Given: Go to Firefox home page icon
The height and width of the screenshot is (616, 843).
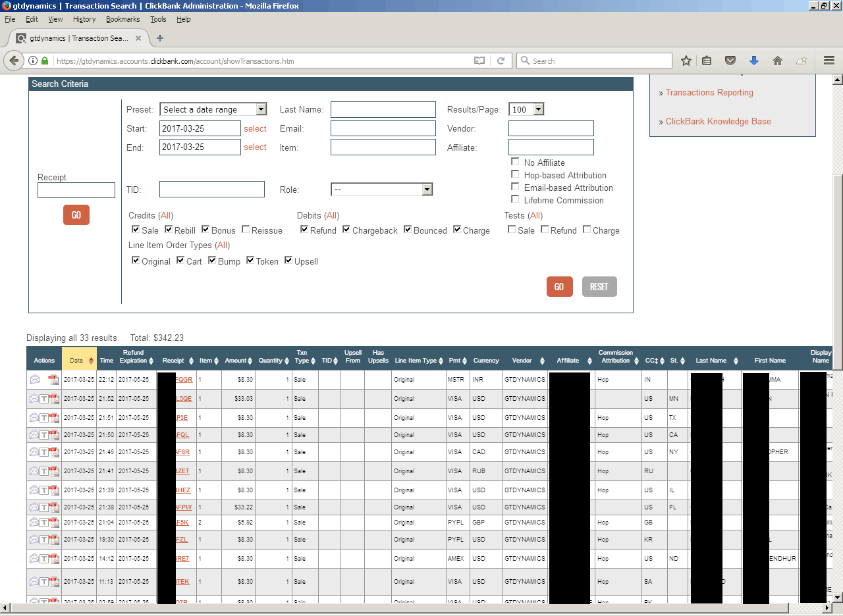Looking at the screenshot, I should click(x=778, y=61).
